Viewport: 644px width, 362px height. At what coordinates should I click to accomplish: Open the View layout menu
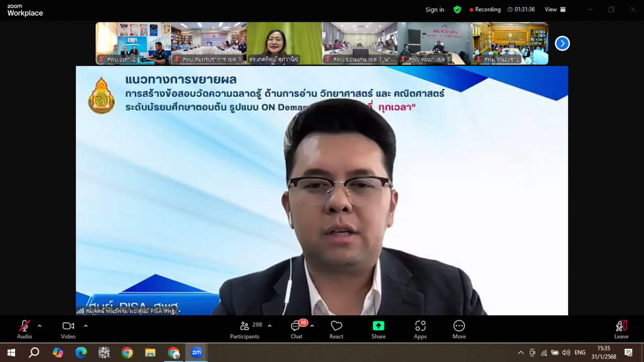click(x=555, y=10)
